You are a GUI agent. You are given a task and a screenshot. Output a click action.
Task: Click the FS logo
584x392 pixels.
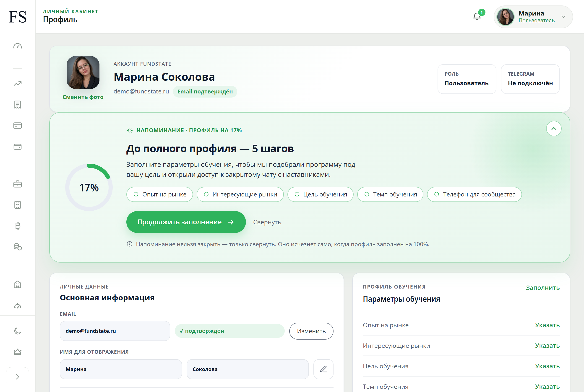[x=18, y=17]
